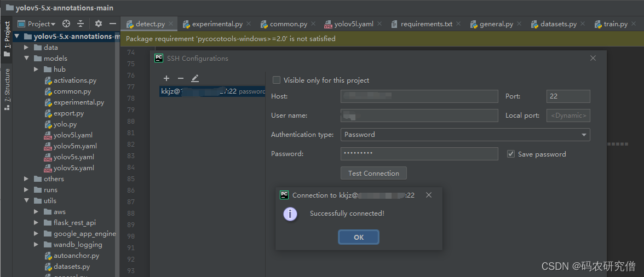Viewport: 644px width, 277px height.
Task: Open export.py file in tree
Action: point(64,113)
